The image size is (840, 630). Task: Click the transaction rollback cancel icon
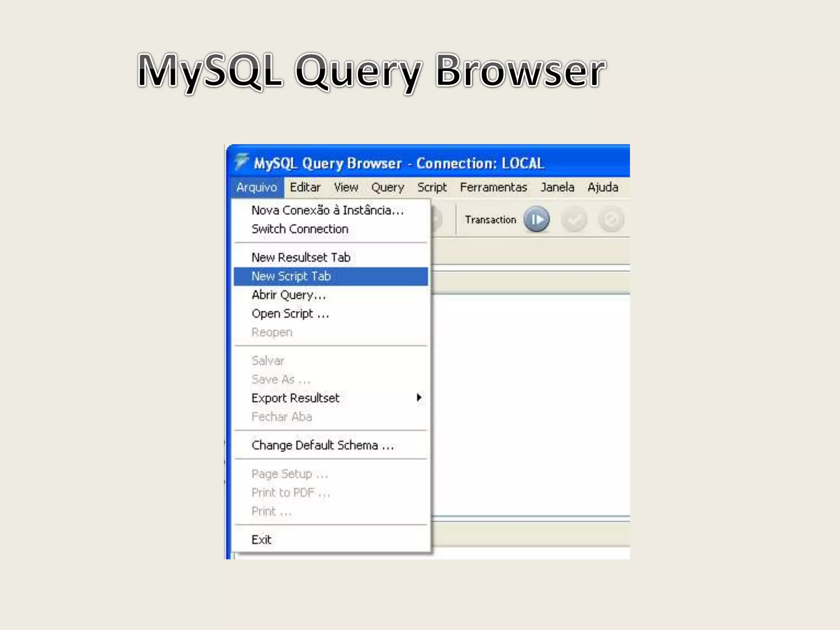click(x=611, y=220)
